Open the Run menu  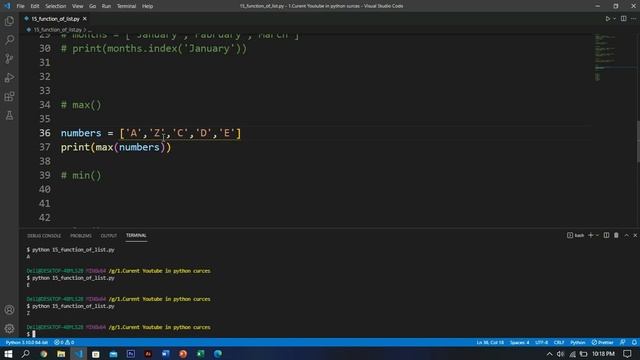(106, 6)
